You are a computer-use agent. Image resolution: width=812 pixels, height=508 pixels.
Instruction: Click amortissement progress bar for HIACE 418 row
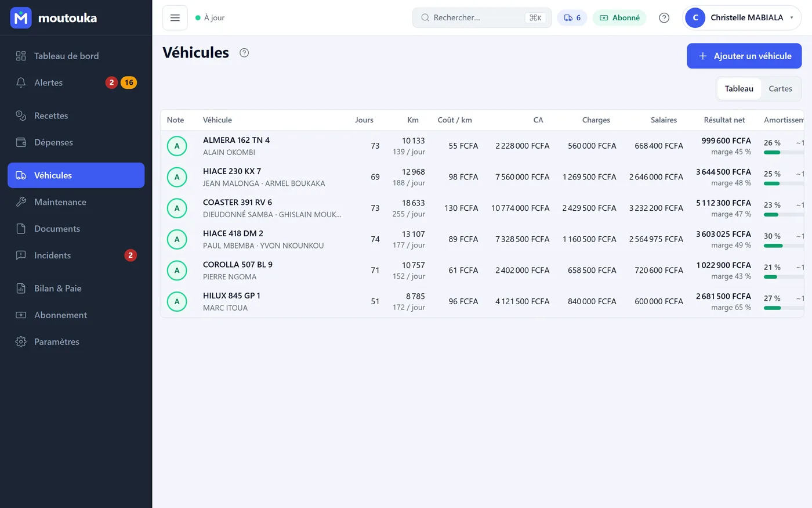(x=784, y=246)
